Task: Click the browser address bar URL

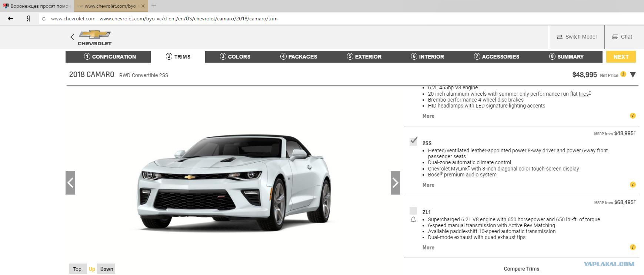Action: (188, 19)
